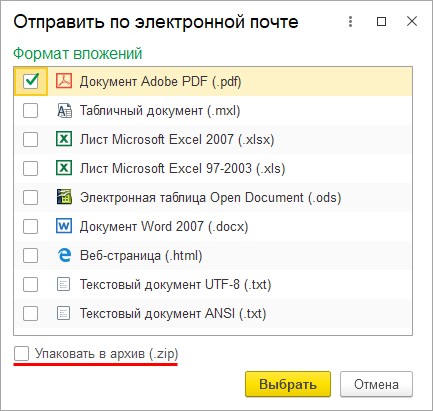Confirm with the Выбрать button
Viewport: 433px width, 411px height.
coord(288,384)
